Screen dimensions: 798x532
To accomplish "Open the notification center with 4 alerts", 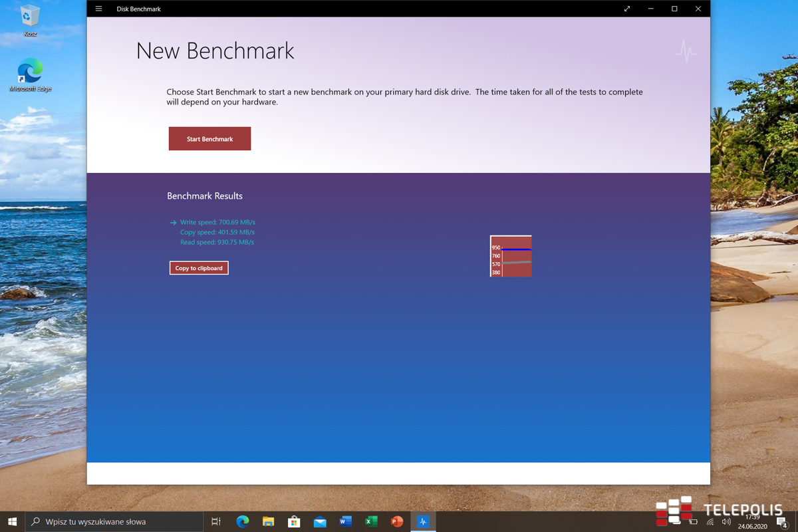I will pyautogui.click(x=782, y=522).
